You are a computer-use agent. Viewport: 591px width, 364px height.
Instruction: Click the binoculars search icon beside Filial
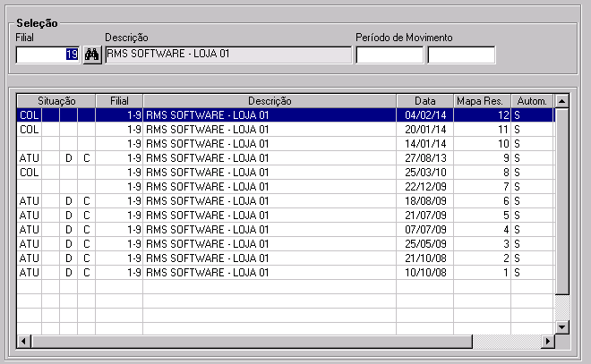pos(91,55)
